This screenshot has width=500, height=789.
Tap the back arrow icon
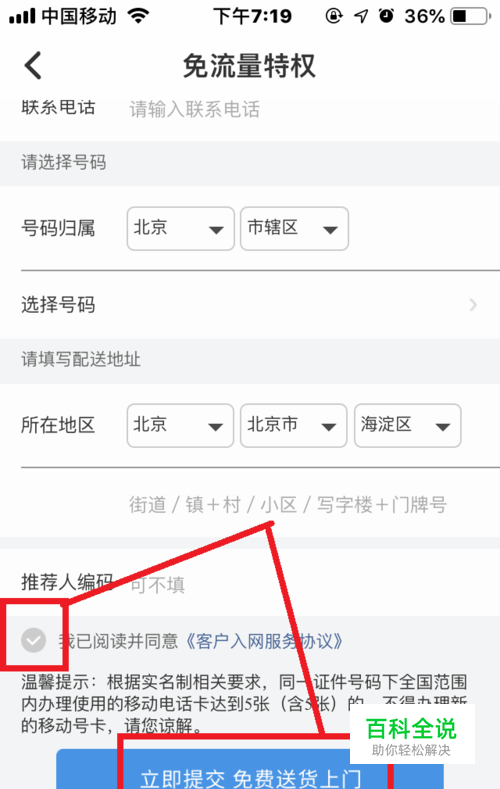(33, 65)
